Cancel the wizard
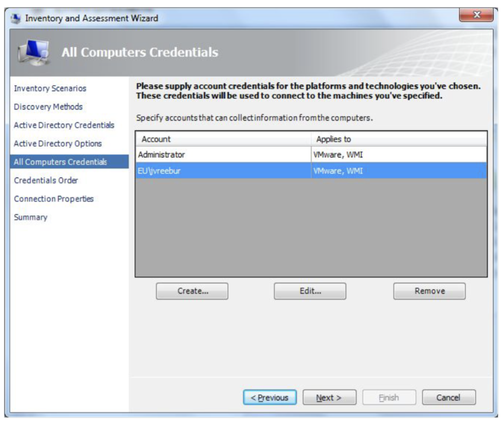The image size is (504, 423). point(449,398)
